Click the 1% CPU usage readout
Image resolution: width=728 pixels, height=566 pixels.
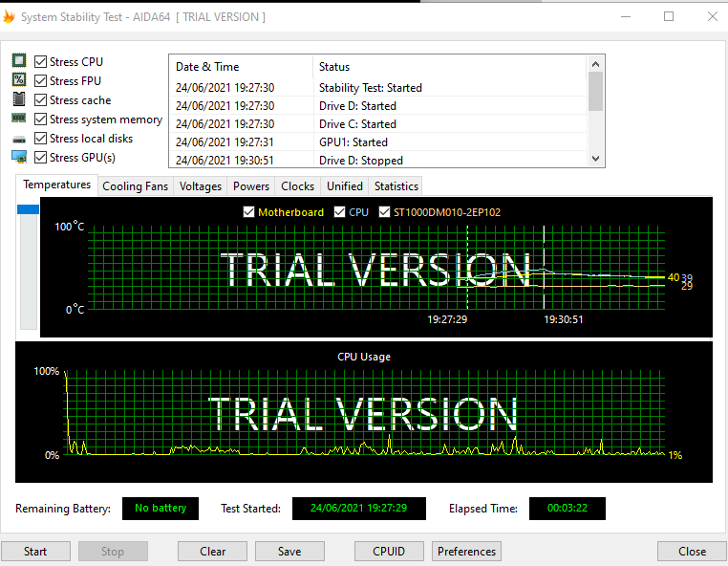pos(675,455)
